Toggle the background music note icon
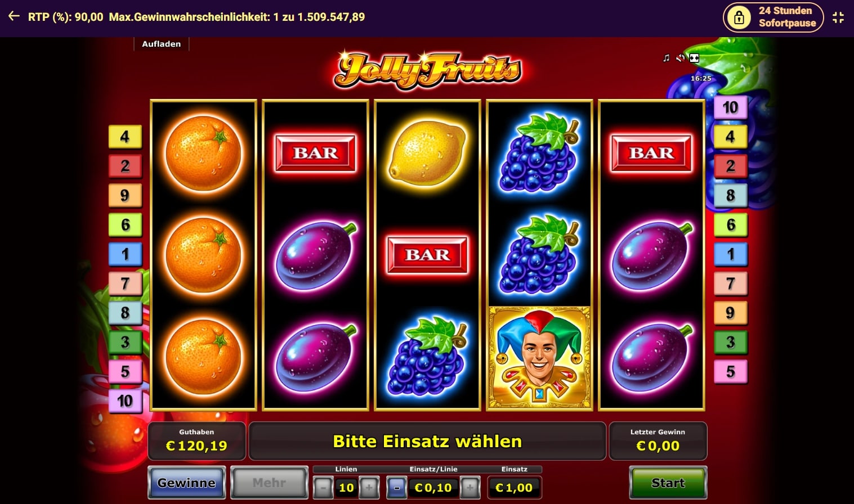The width and height of the screenshot is (854, 504). pos(667,58)
